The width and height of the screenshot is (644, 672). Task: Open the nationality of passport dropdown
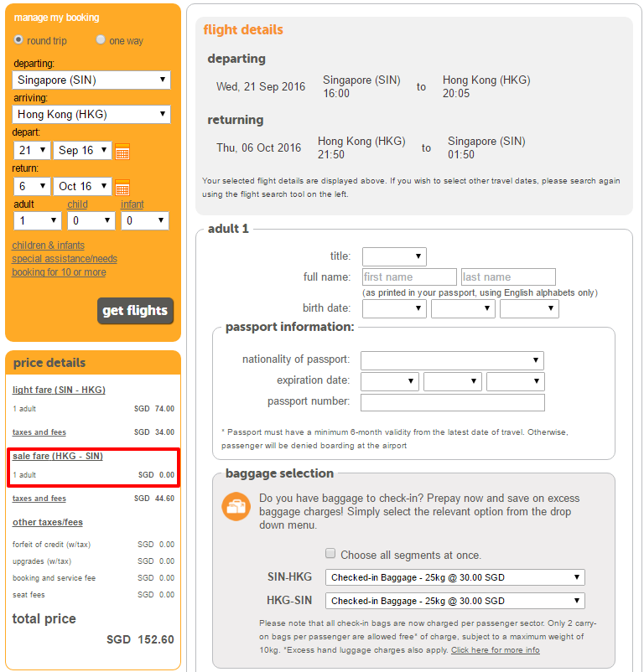[452, 360]
